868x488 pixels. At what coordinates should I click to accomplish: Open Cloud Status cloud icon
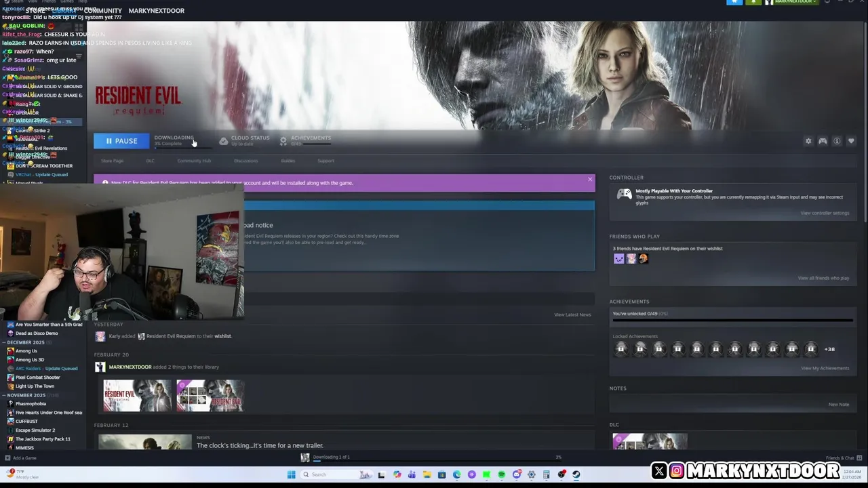click(224, 141)
